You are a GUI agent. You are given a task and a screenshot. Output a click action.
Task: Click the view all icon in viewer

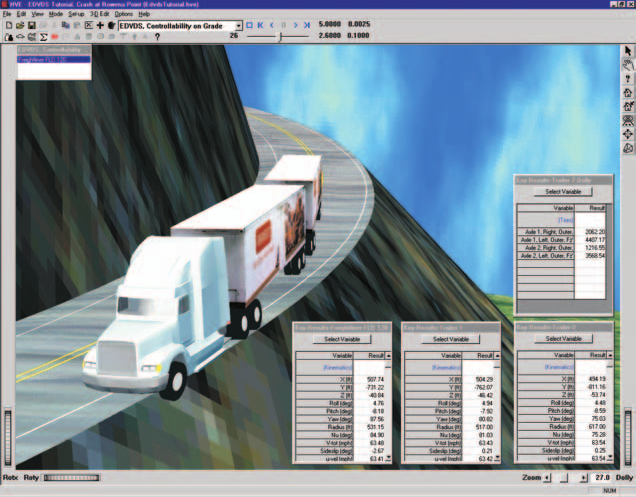click(x=628, y=120)
